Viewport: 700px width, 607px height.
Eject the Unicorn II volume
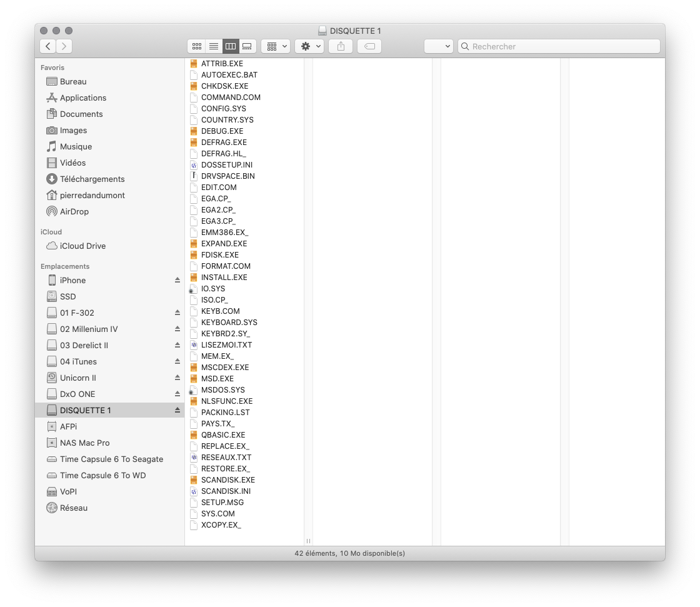click(x=177, y=378)
